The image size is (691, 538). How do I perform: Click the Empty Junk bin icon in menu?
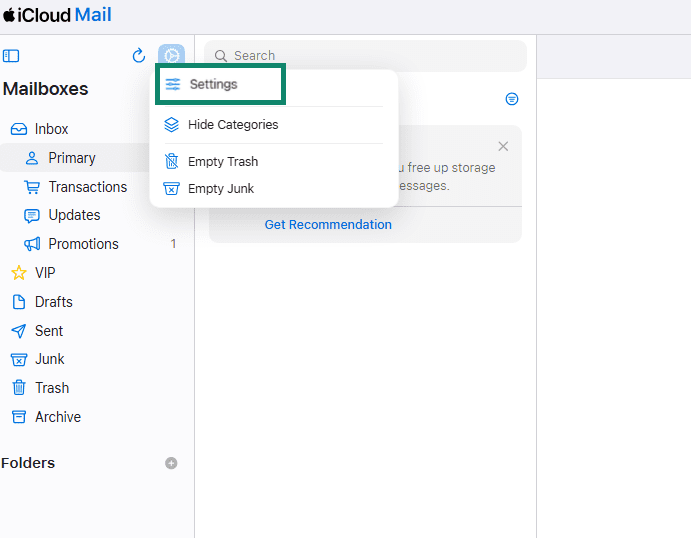point(171,189)
